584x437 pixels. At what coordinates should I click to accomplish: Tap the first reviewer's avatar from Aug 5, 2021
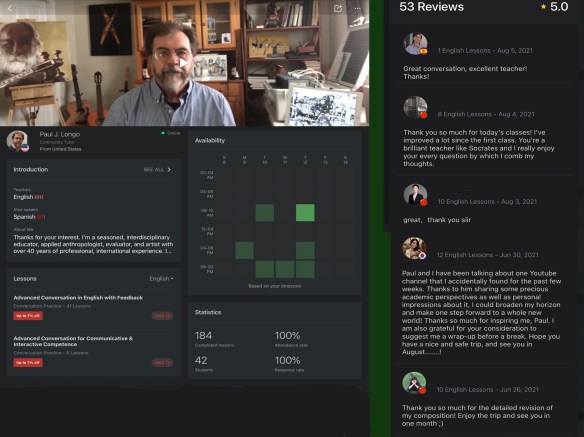coord(415,44)
